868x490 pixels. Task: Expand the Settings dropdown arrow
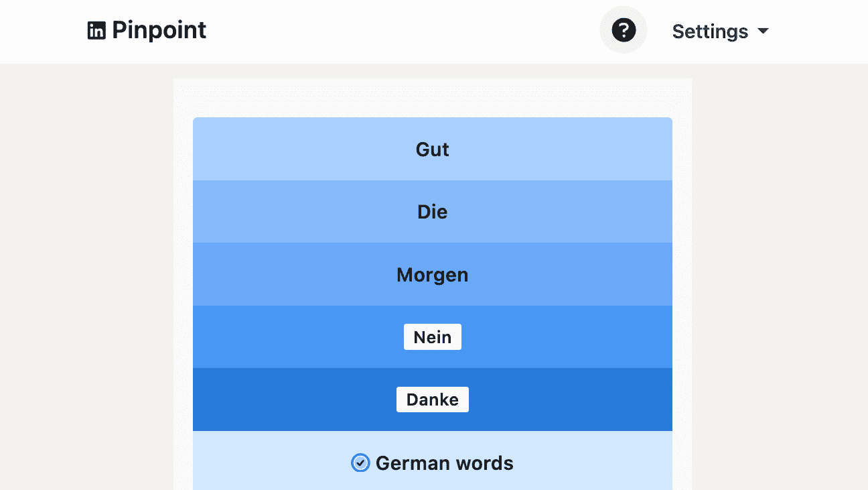(x=763, y=31)
